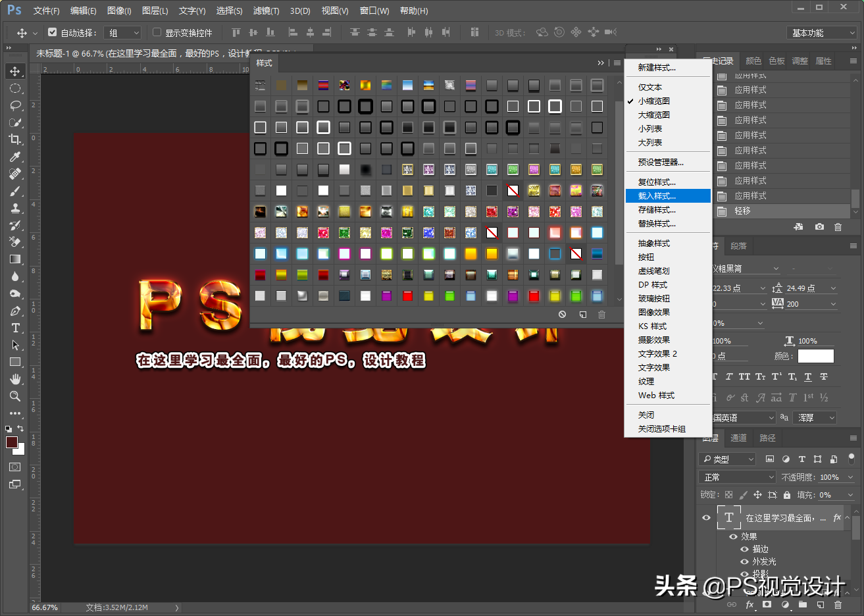Screen dimensions: 864x616
Task: Choose 文字效果 2 style set
Action: coord(668,353)
